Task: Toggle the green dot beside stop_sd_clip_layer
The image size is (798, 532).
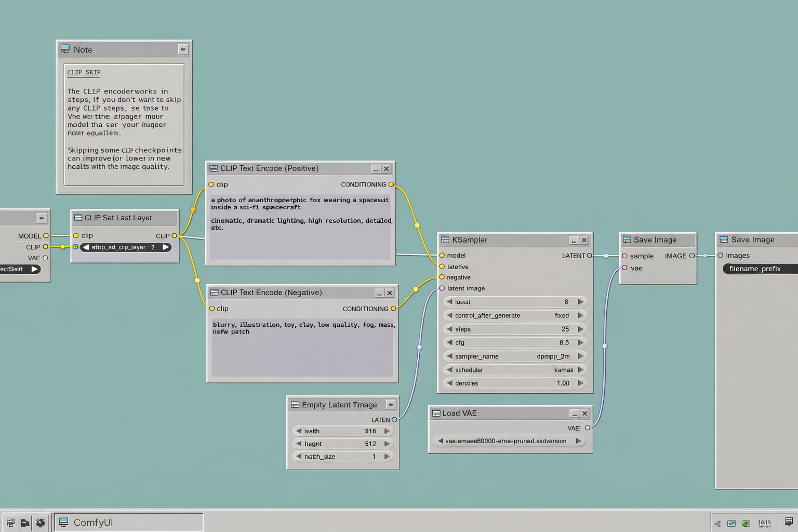Action: [75, 247]
